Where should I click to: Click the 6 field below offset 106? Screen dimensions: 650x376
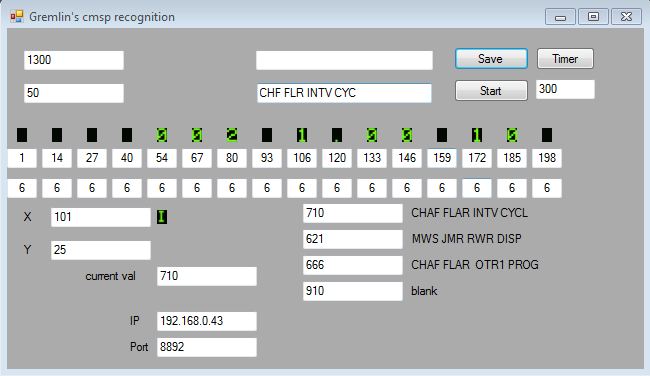click(302, 188)
